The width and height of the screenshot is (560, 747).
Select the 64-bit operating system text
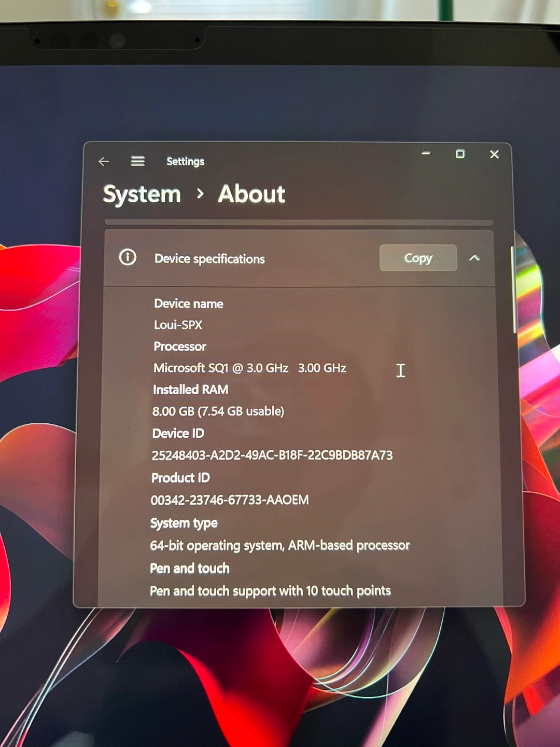(x=280, y=545)
